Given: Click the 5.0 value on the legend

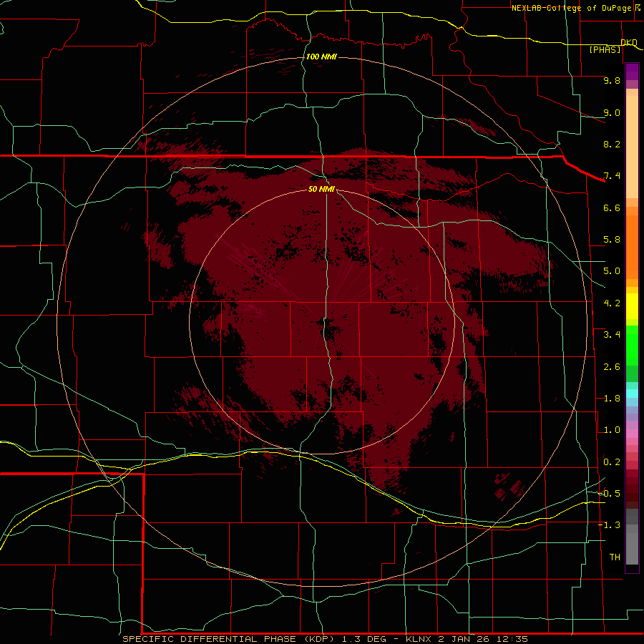Looking at the screenshot, I should 612,271.
